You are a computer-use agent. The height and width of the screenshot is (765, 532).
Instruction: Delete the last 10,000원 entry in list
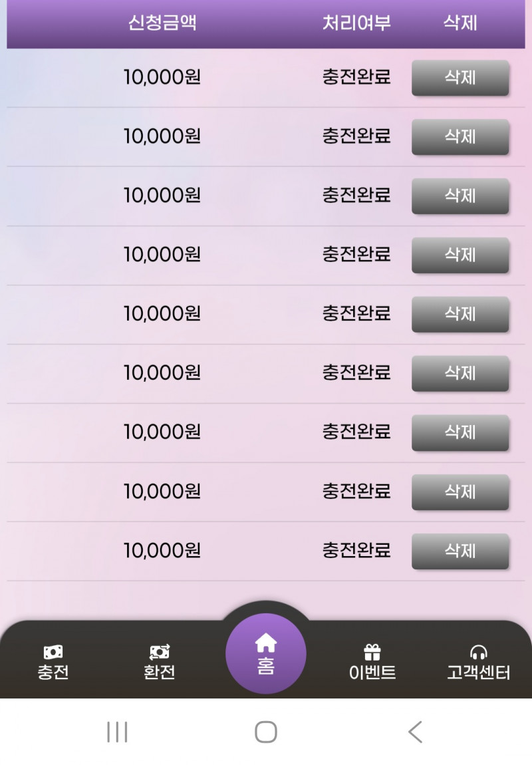tap(460, 551)
